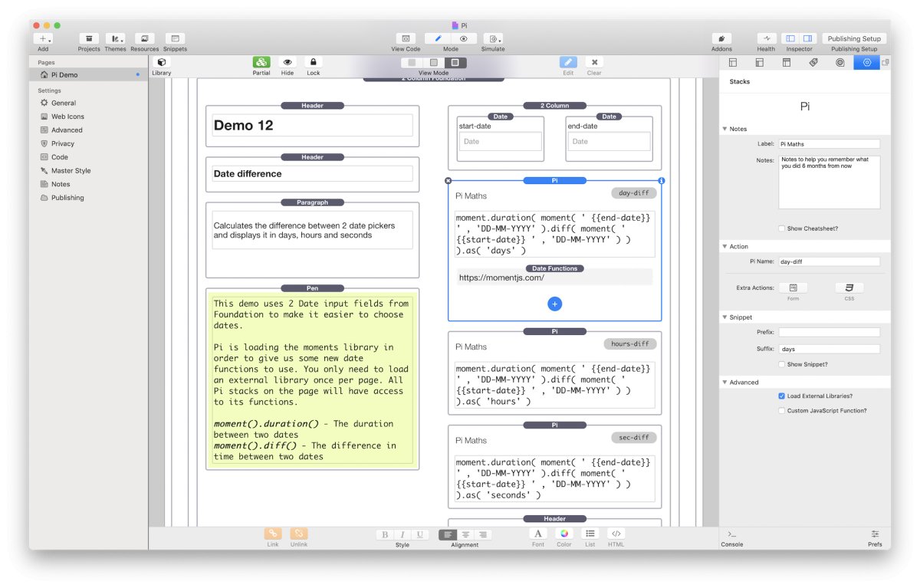Image resolution: width=920 pixels, height=588 pixels.
Task: Open the stacks Library
Action: (x=161, y=63)
